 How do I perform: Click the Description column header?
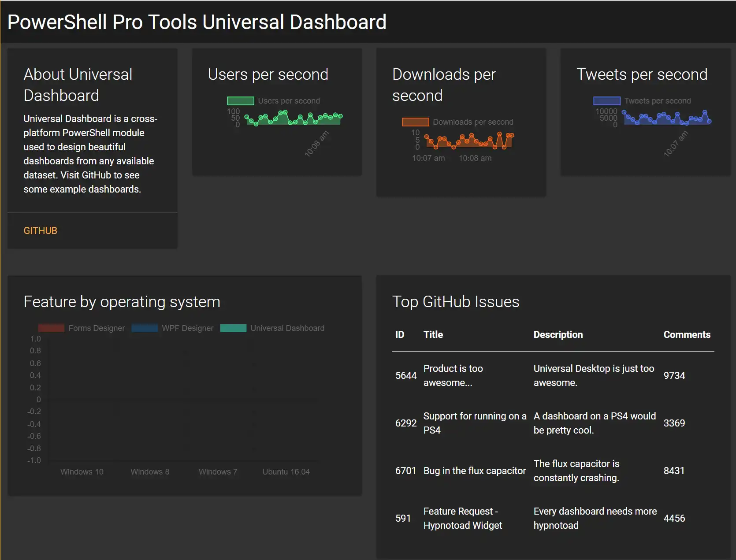558,334
